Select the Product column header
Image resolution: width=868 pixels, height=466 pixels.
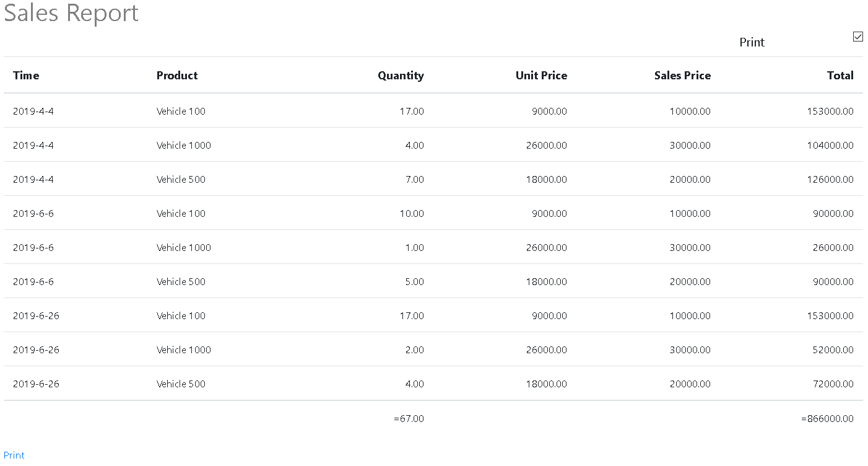pyautogui.click(x=177, y=76)
